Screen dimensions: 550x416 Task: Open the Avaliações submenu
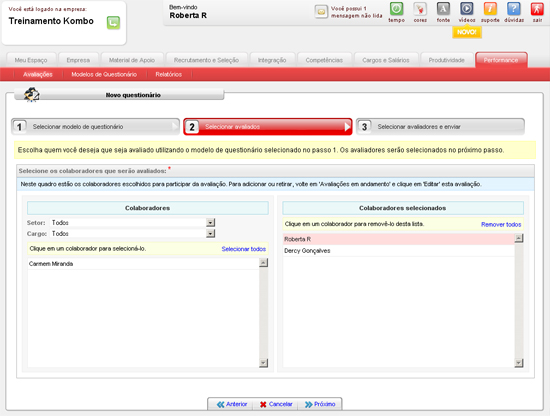click(x=38, y=74)
